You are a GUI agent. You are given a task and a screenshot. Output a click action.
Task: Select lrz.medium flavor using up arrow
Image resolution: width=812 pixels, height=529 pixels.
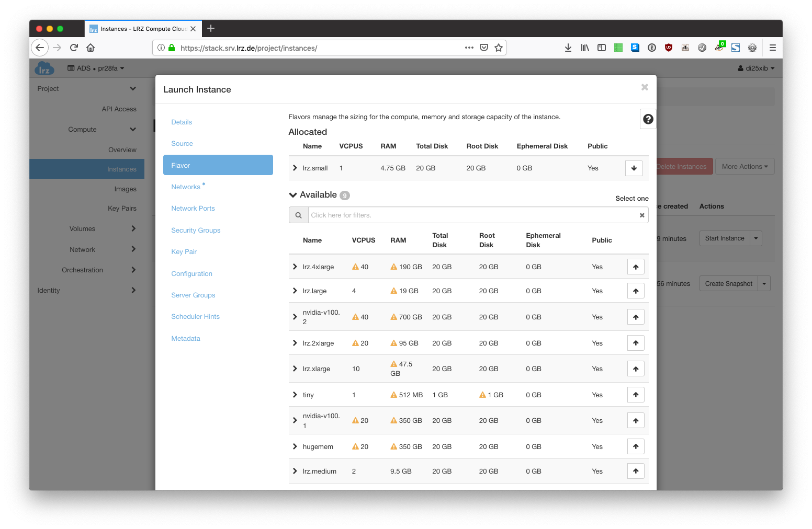tap(636, 471)
